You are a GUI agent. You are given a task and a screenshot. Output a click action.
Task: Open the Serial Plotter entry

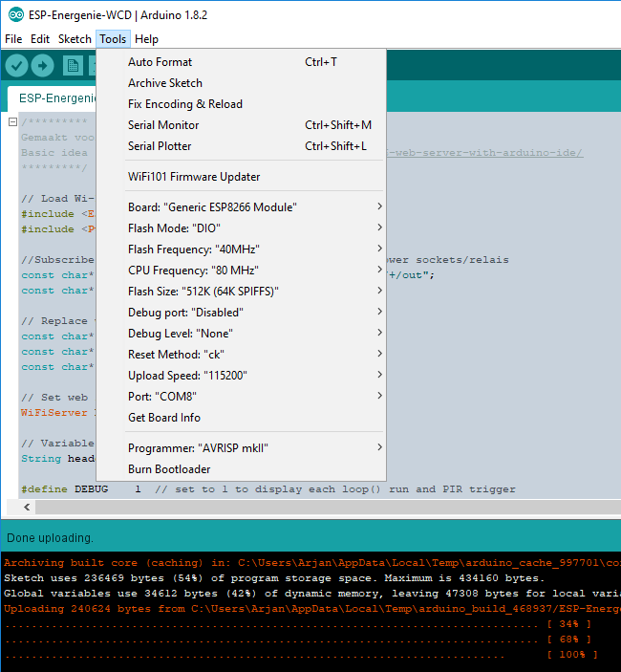point(241,145)
